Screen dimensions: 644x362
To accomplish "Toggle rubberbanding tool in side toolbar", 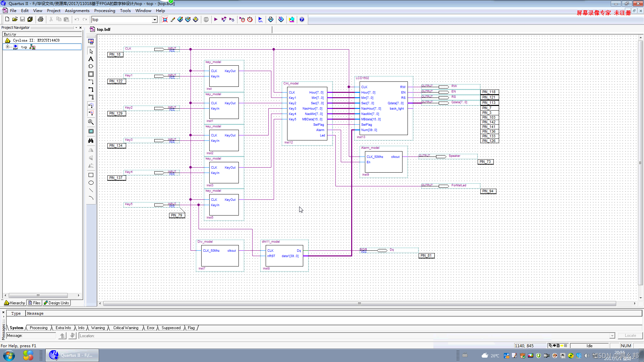I will pos(91,105).
